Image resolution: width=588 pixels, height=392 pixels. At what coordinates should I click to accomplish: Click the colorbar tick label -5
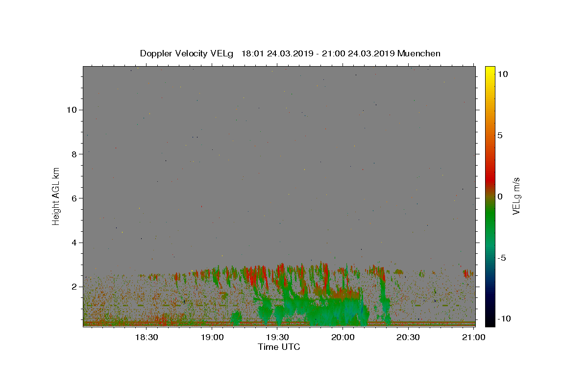click(501, 258)
